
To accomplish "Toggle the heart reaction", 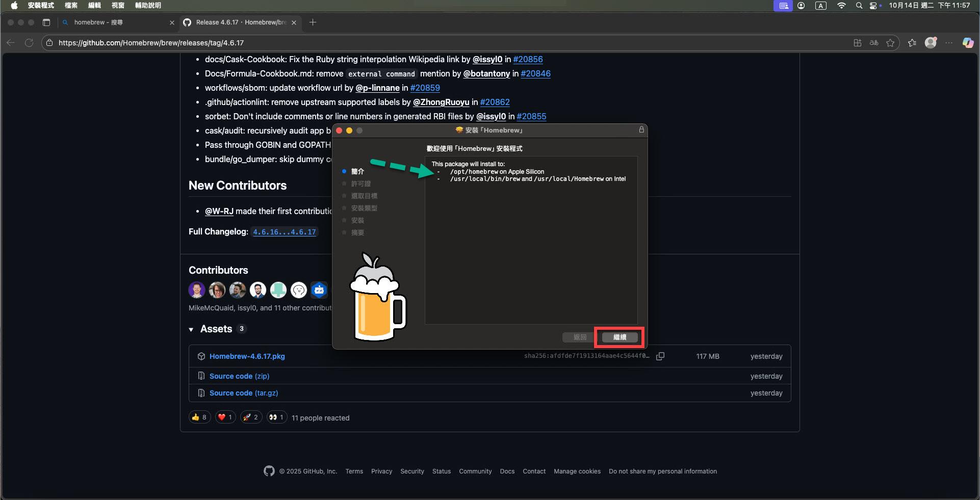I will [x=225, y=417].
